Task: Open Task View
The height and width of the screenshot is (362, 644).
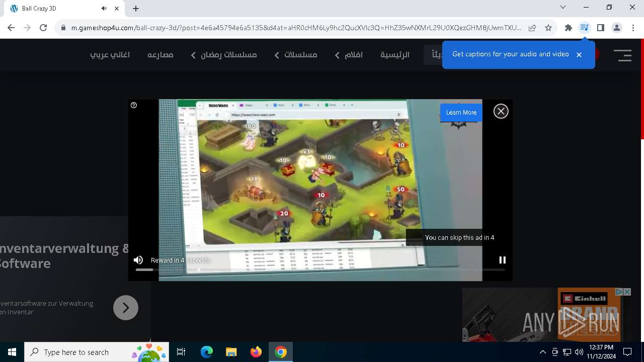Action: coord(181,352)
